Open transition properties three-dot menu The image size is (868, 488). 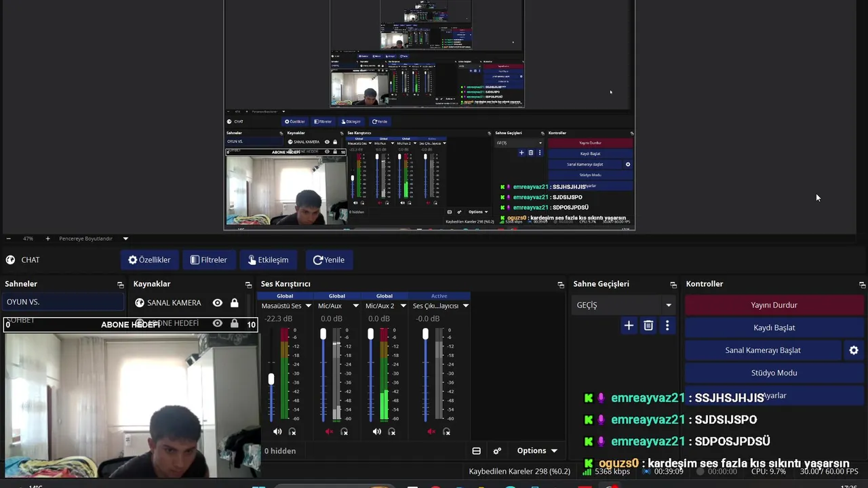click(x=667, y=325)
